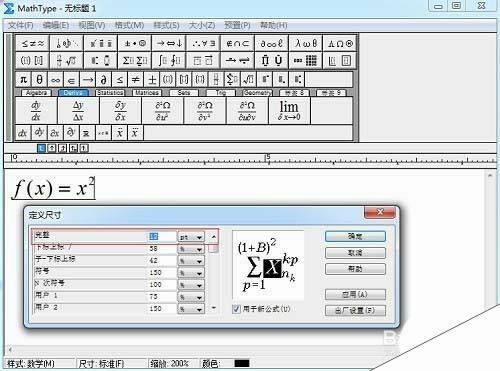Insert the lim expression template
This screenshot has width=500, height=371.
[289, 111]
